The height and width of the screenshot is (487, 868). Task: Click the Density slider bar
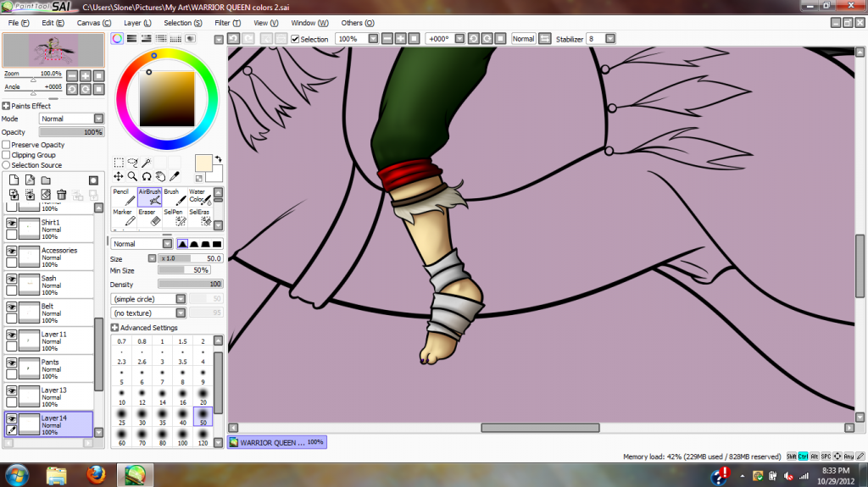(190, 284)
